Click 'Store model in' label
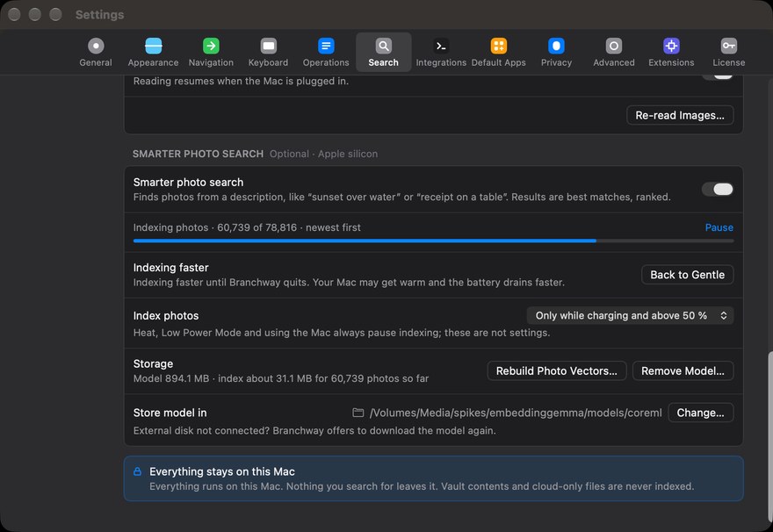Screen dimensions: 773x532 (170, 413)
